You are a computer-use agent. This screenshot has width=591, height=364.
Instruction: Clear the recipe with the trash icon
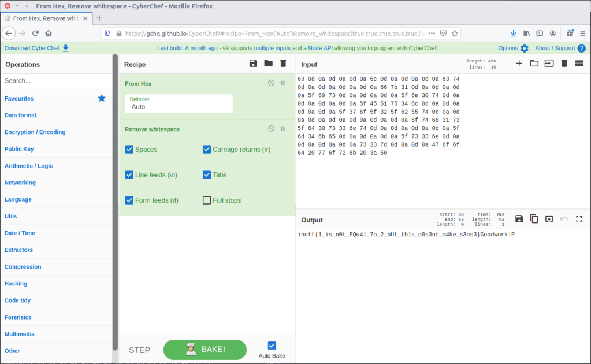(283, 64)
